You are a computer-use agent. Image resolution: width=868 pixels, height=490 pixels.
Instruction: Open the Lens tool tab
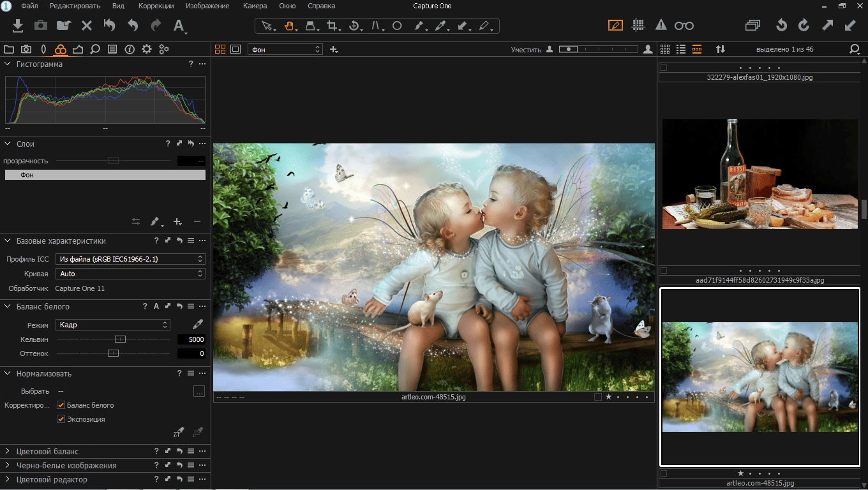pyautogui.click(x=43, y=49)
